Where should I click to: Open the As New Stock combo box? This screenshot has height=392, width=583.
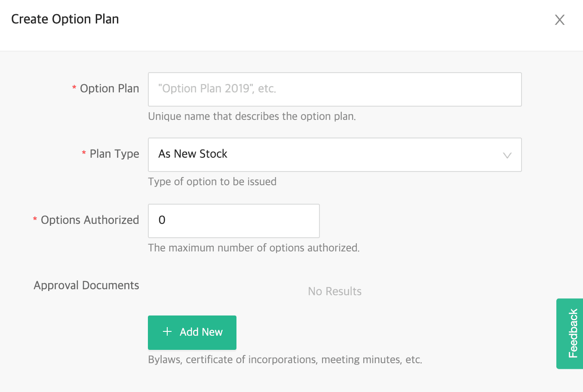coord(327,155)
